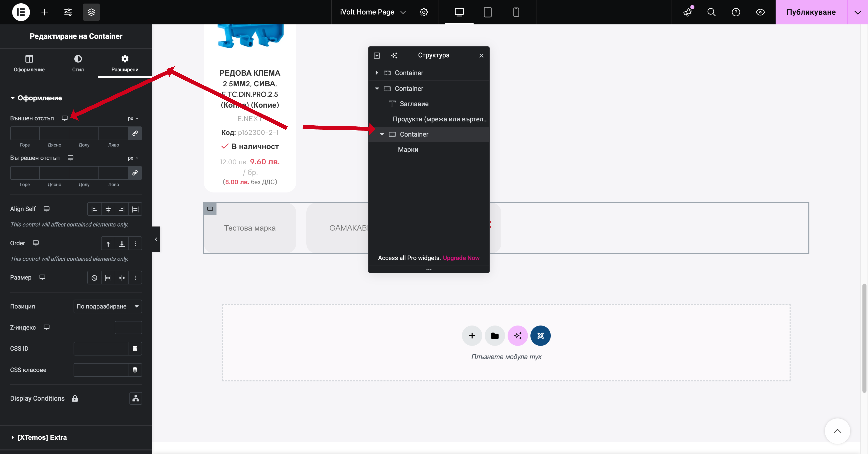
Task: Toggle the Structure layers icon
Action: [91, 12]
